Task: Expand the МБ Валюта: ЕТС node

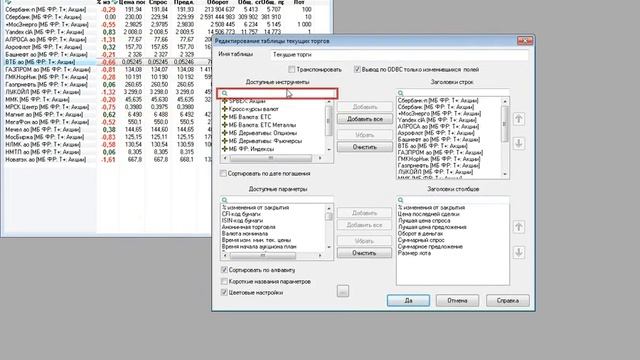Action: pos(224,117)
